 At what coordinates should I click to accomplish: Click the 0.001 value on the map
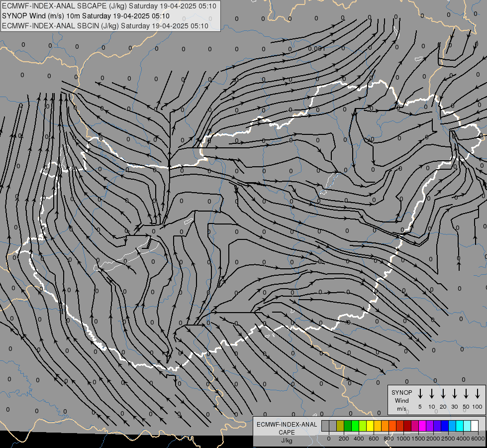click(x=316, y=48)
